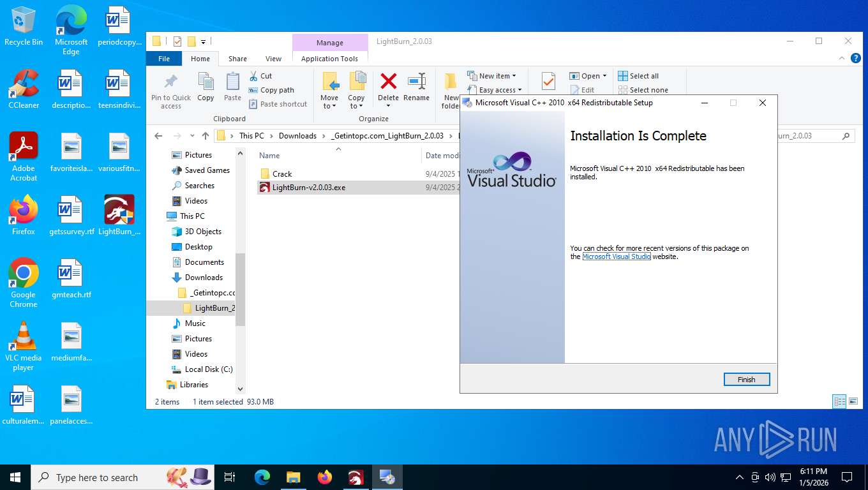Click Select none in ribbon
Screen dimensions: 868x490
click(x=643, y=90)
